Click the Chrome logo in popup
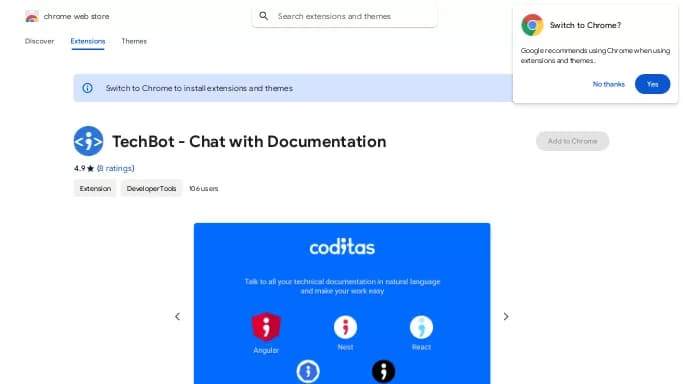This screenshot has width=683, height=384. [x=532, y=25]
